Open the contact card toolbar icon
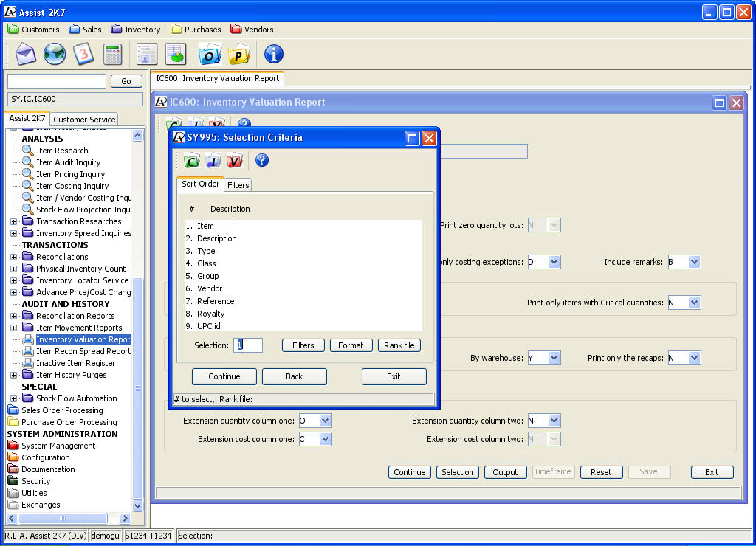 click(x=147, y=53)
